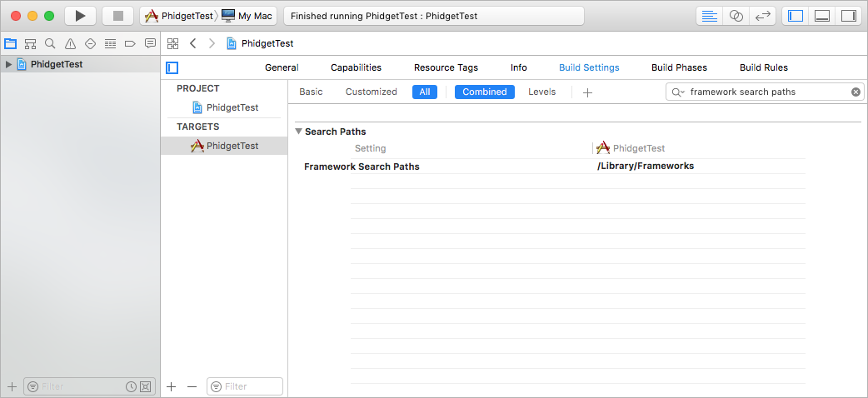Switch to the Capabilities tab

coord(356,67)
